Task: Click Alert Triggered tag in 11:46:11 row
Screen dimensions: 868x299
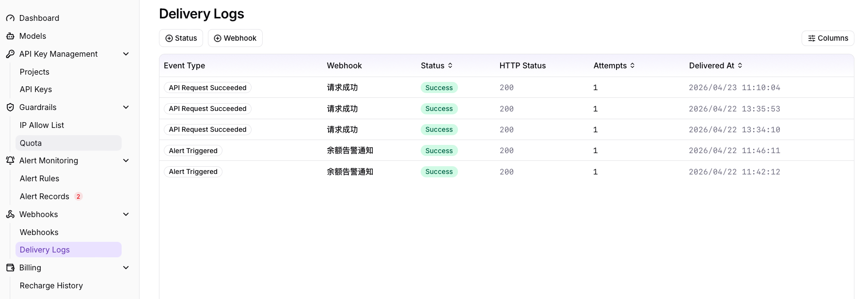Action: (193, 151)
